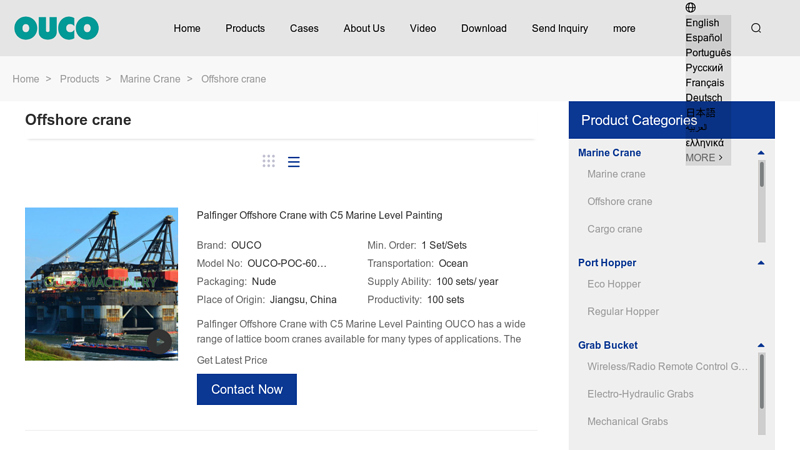Select Deutsch language

[x=704, y=97]
